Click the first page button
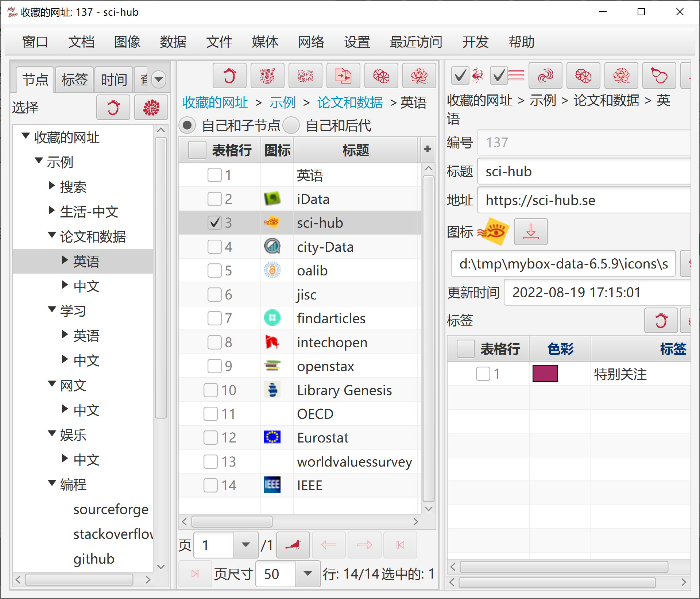Viewport: 700px width, 599px height. pos(400,545)
